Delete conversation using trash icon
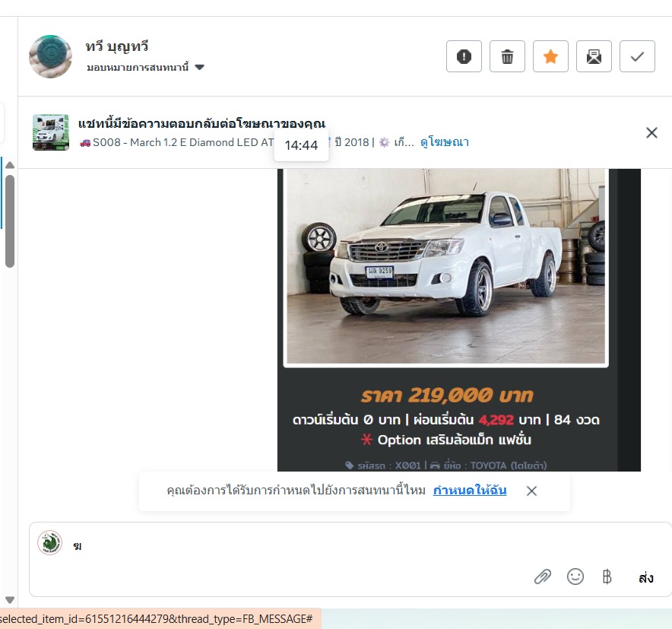 507,56
